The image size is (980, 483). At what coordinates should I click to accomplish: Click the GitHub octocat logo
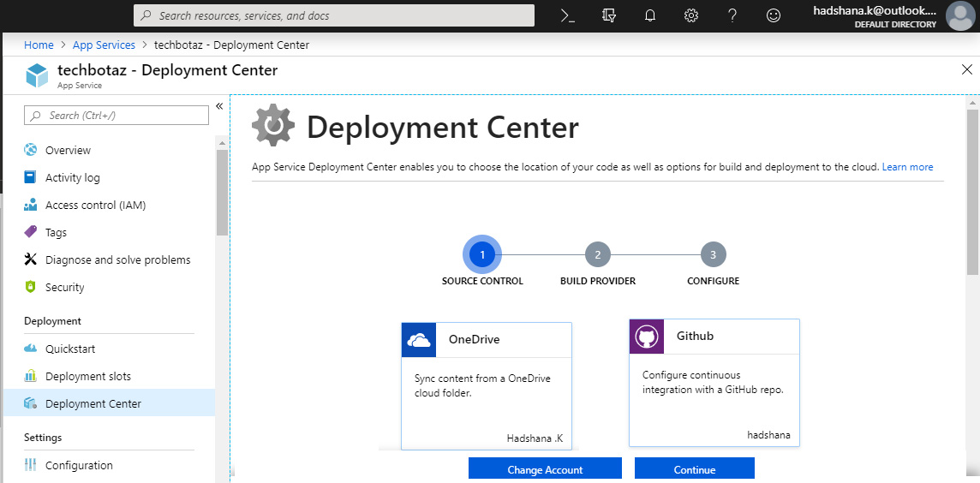[x=647, y=337]
